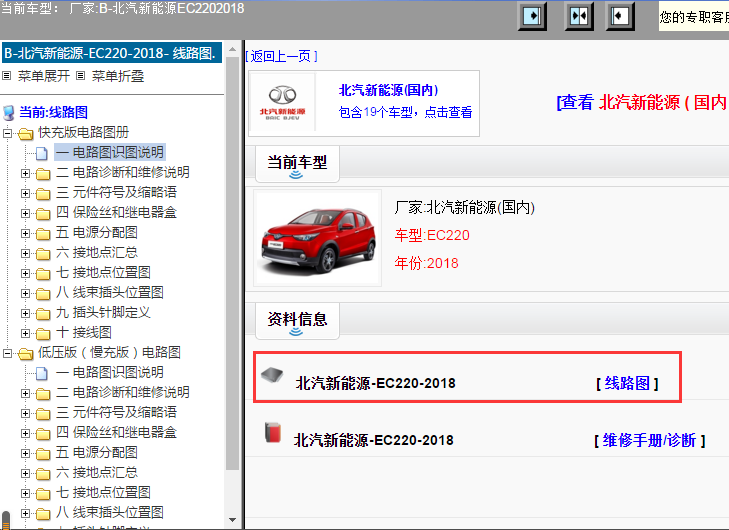729x530 pixels.
Task: Select first 一 电路图识图说明 tree item
Action: 110,152
